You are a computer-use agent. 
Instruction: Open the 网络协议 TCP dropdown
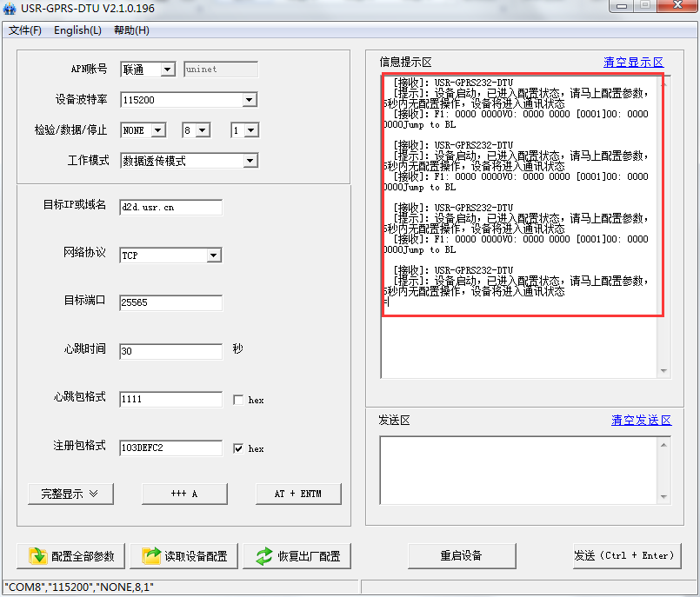(215, 255)
